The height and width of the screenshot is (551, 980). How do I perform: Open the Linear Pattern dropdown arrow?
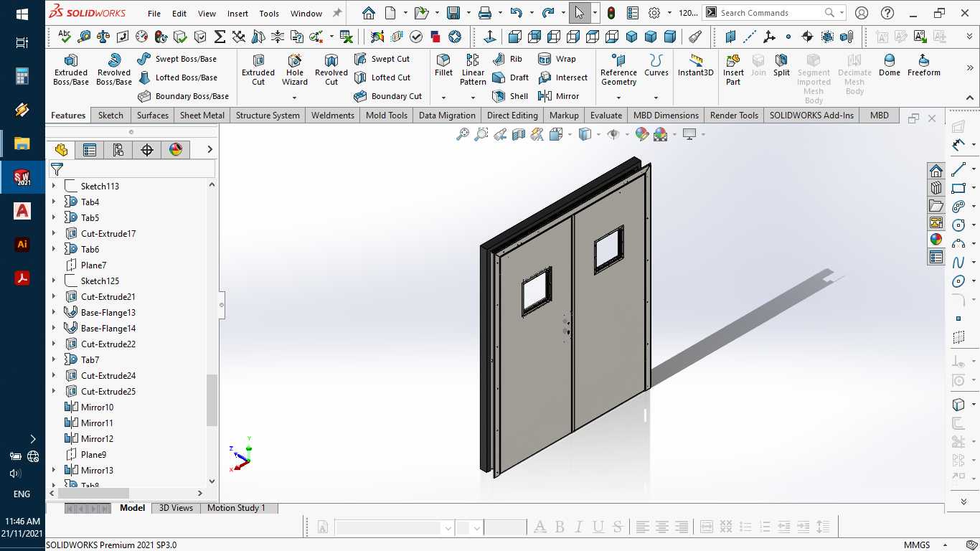[473, 98]
